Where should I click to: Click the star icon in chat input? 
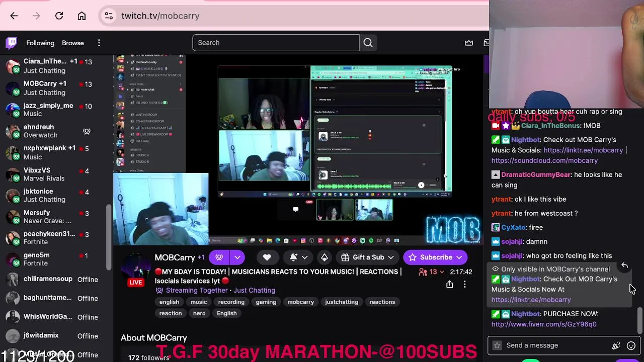[497, 345]
